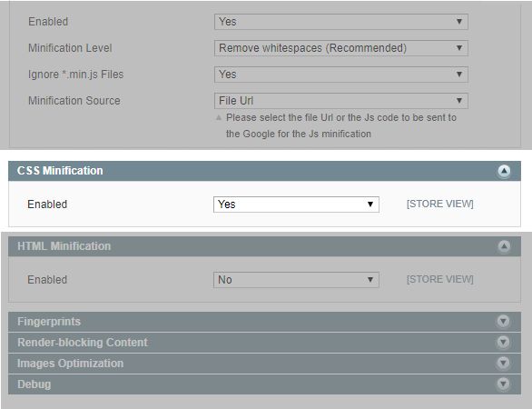532x409 pixels.
Task: Open Minification Source dropdown
Action: click(x=341, y=101)
